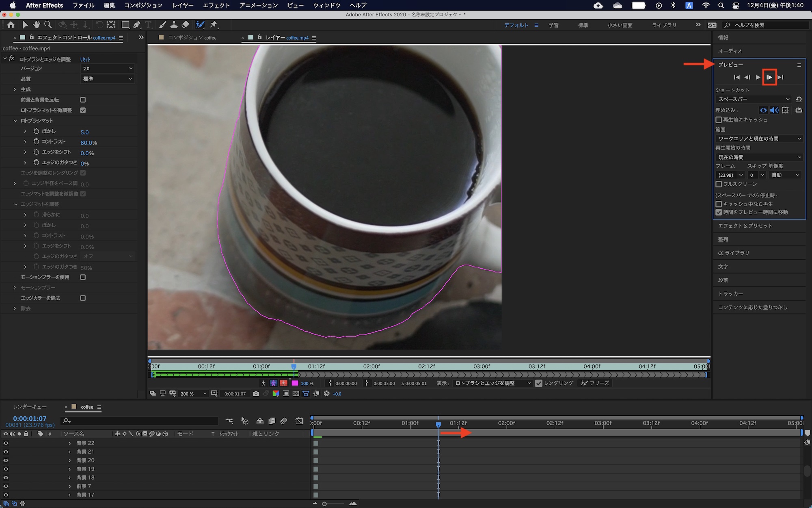The height and width of the screenshot is (508, 812).
Task: Enable モーションブラーを使用 checkbox
Action: pyautogui.click(x=83, y=277)
